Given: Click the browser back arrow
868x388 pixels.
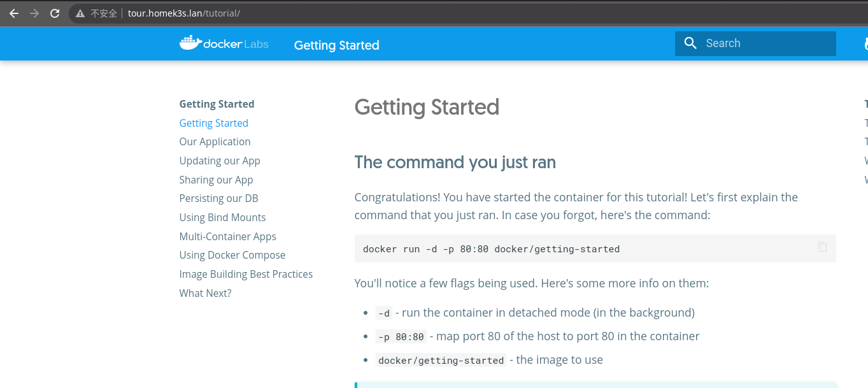Looking at the screenshot, I should (14, 13).
